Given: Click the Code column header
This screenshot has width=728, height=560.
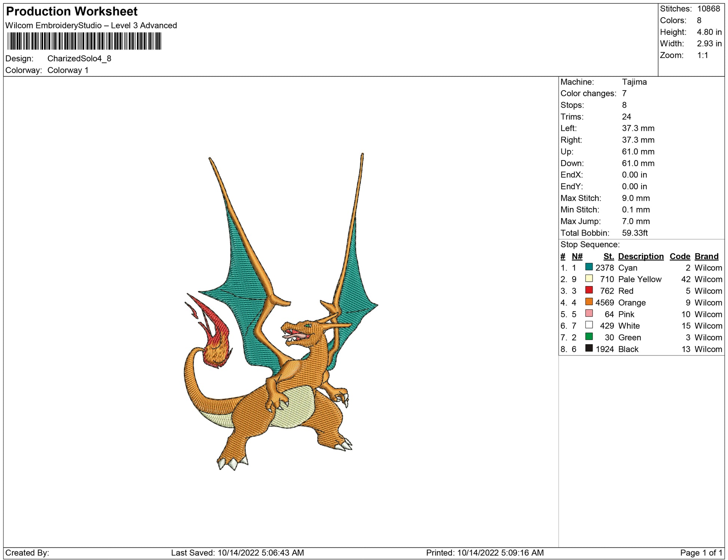Looking at the screenshot, I should 679,256.
